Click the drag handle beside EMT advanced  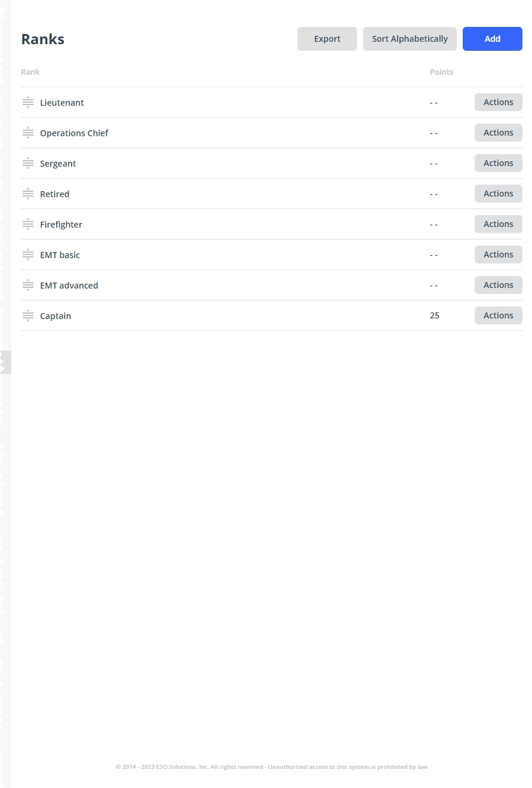pyautogui.click(x=28, y=285)
